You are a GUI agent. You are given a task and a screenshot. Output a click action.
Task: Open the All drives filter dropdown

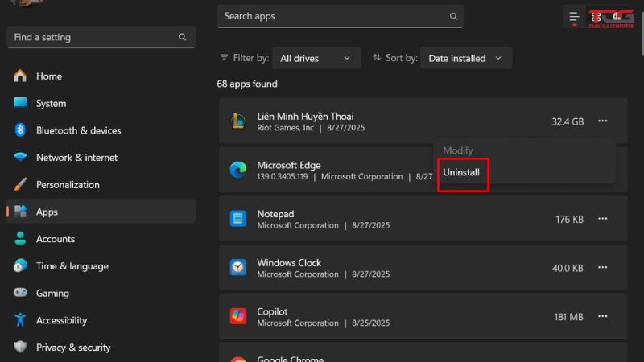[x=316, y=58]
